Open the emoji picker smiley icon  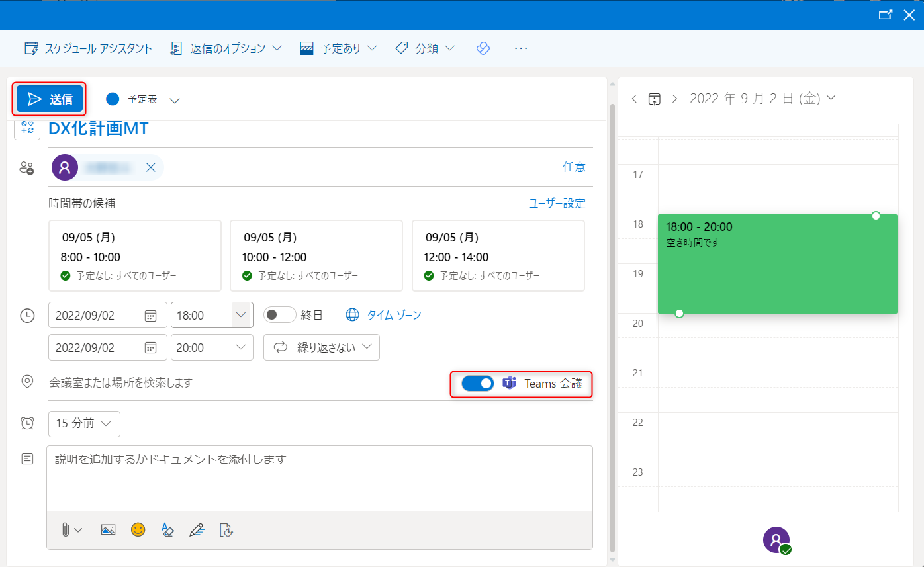pyautogui.click(x=138, y=529)
